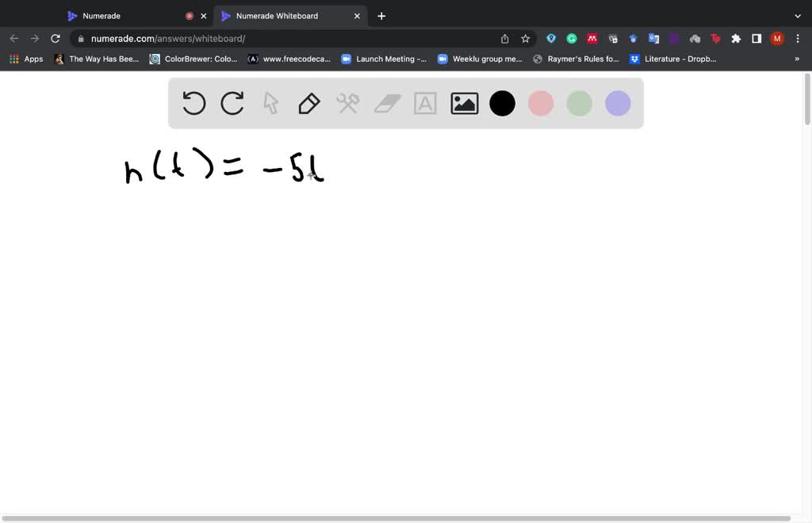
Task: Choose the black pen color
Action: coord(502,103)
